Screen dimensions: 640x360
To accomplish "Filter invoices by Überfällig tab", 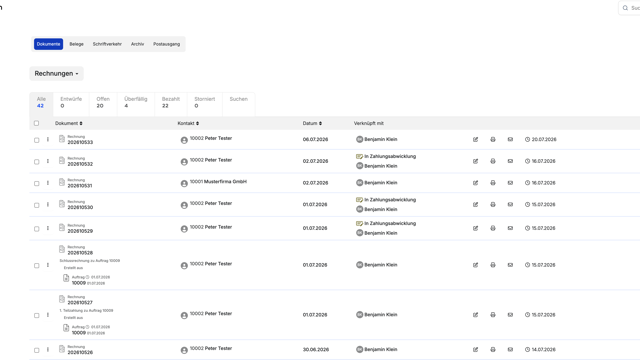I will pyautogui.click(x=136, y=102).
